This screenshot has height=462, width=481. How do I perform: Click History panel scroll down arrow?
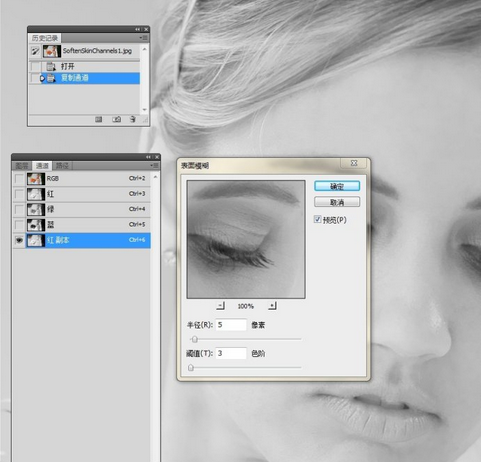(x=144, y=109)
